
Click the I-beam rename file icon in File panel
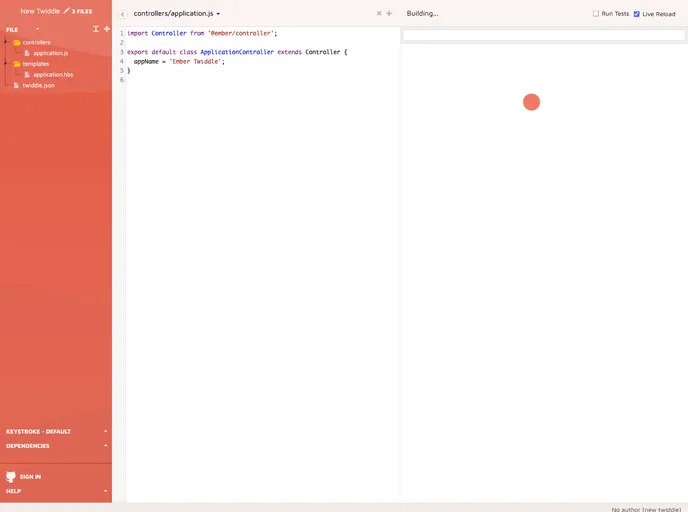point(96,29)
